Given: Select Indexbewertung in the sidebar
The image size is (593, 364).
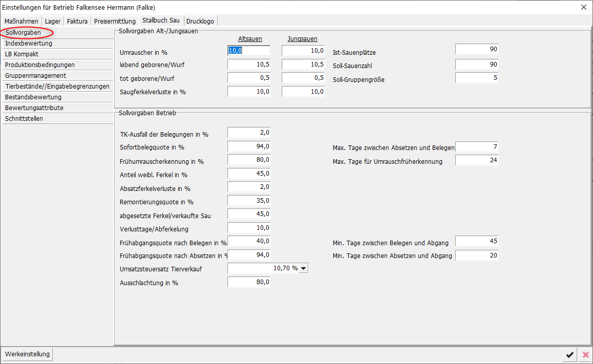Looking at the screenshot, I should (x=29, y=44).
